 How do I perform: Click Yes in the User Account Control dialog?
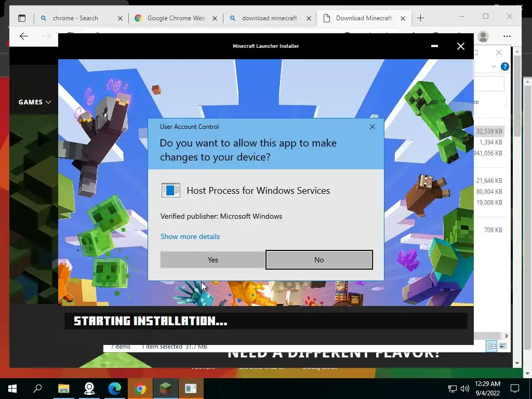pyautogui.click(x=212, y=260)
